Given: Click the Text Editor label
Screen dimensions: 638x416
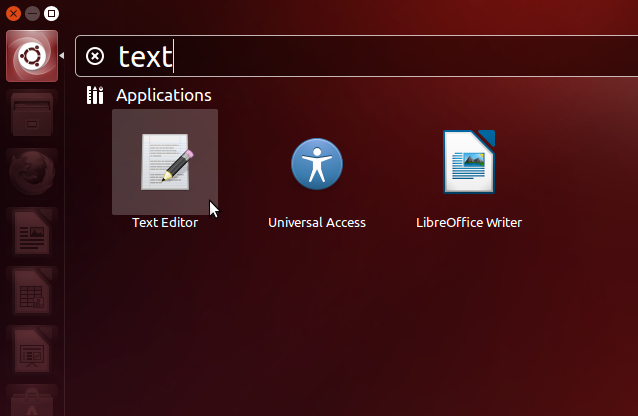Looking at the screenshot, I should 165,223.
